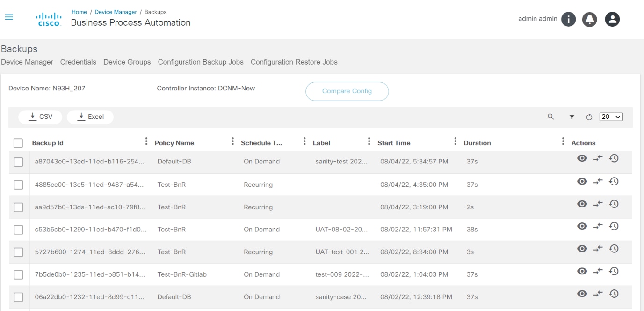Open the Backup Id column options menu
644x311 pixels.
[x=146, y=141]
